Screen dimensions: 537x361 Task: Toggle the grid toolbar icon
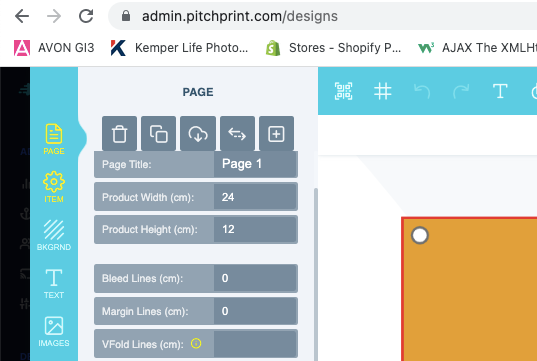383,91
